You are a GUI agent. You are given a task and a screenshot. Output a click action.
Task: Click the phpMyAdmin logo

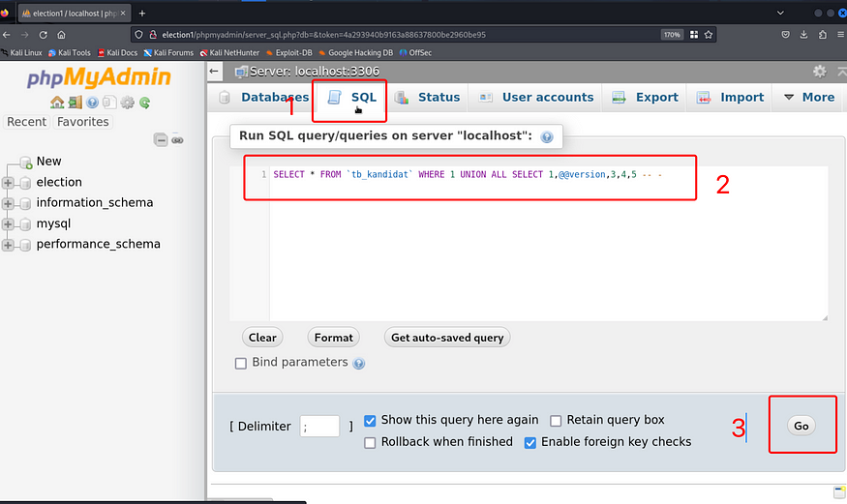99,77
